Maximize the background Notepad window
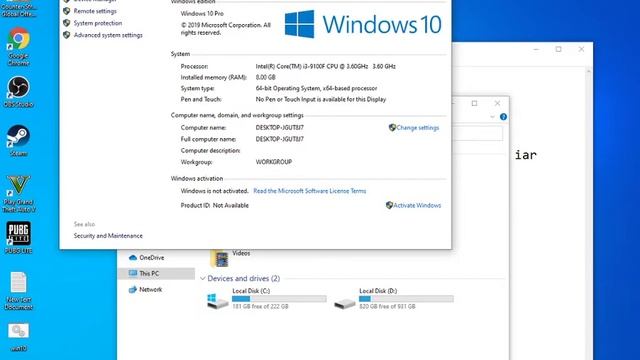 (558, 49)
